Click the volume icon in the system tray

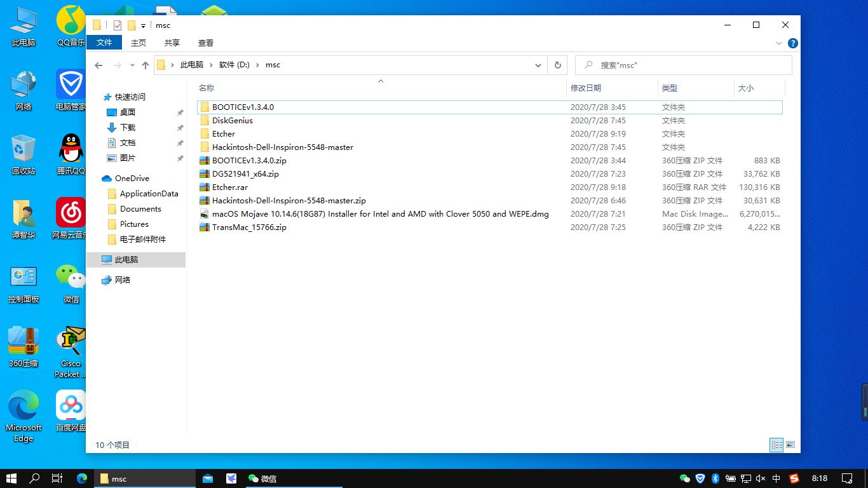[761, 478]
